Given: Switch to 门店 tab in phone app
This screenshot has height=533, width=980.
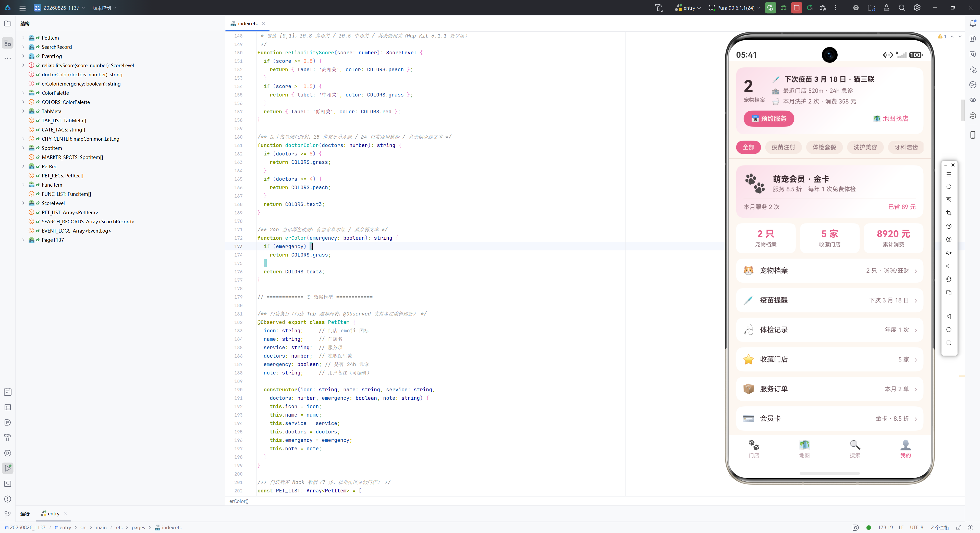Looking at the screenshot, I should click(754, 449).
